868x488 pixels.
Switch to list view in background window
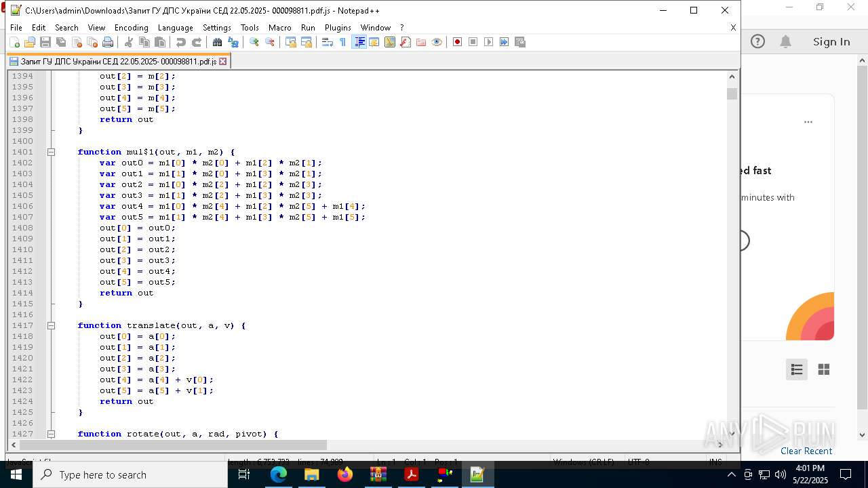(x=797, y=369)
